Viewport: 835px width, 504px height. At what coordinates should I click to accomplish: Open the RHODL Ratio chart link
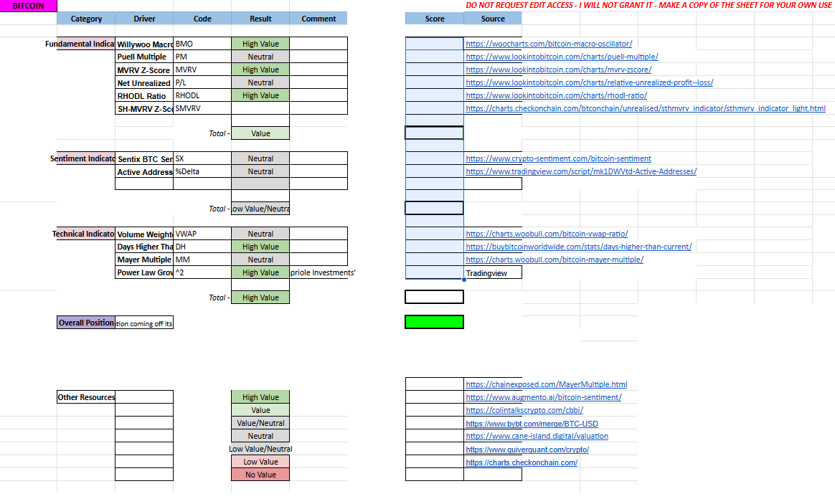[x=556, y=95]
